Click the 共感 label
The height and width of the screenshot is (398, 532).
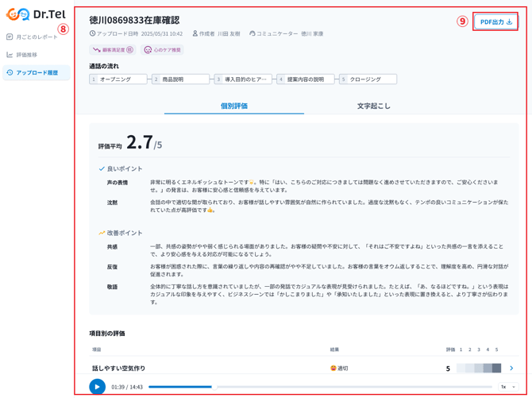pos(112,246)
